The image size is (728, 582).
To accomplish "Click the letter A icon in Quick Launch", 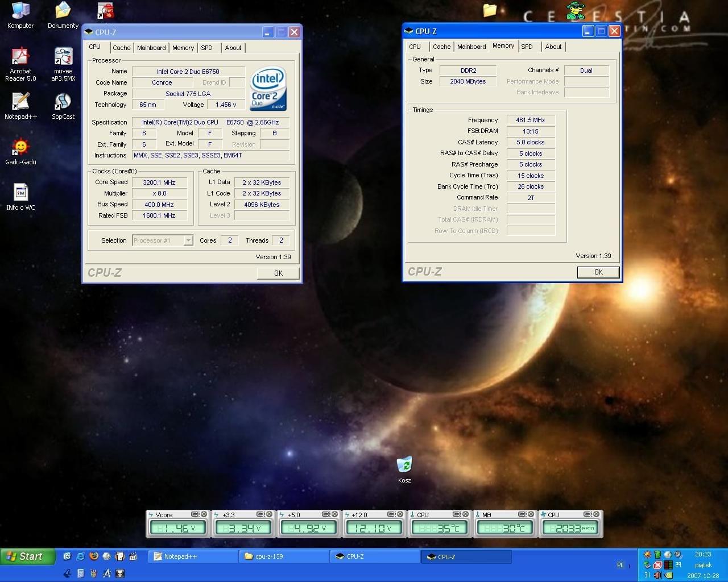I will (x=106, y=573).
